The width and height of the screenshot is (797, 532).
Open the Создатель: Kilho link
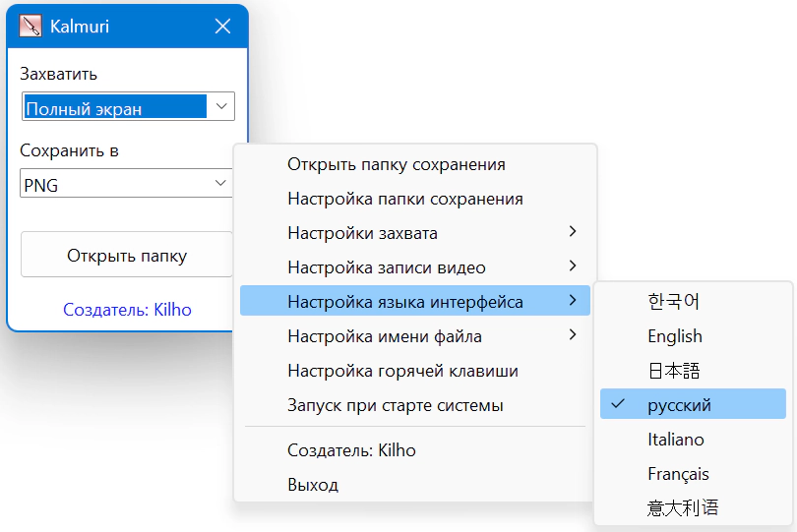[127, 310]
